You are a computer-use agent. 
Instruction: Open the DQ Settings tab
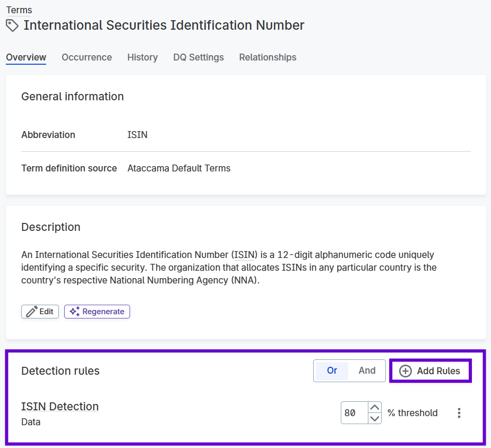pyautogui.click(x=198, y=57)
